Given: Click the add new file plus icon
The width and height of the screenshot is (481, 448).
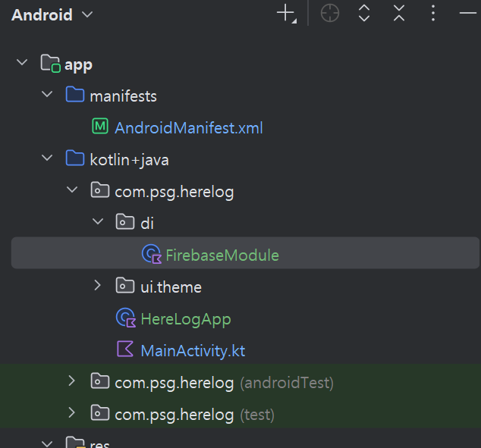Looking at the screenshot, I should [287, 14].
